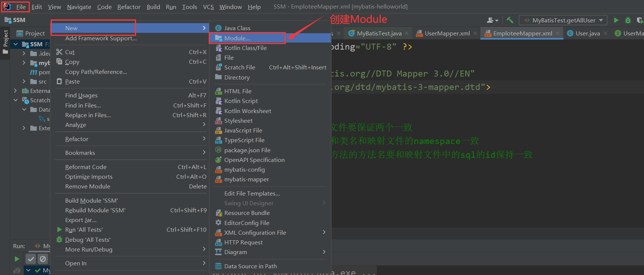The width and height of the screenshot is (644, 275).
Task: Expand XML Configuration File submenu arrow
Action: point(324,232)
